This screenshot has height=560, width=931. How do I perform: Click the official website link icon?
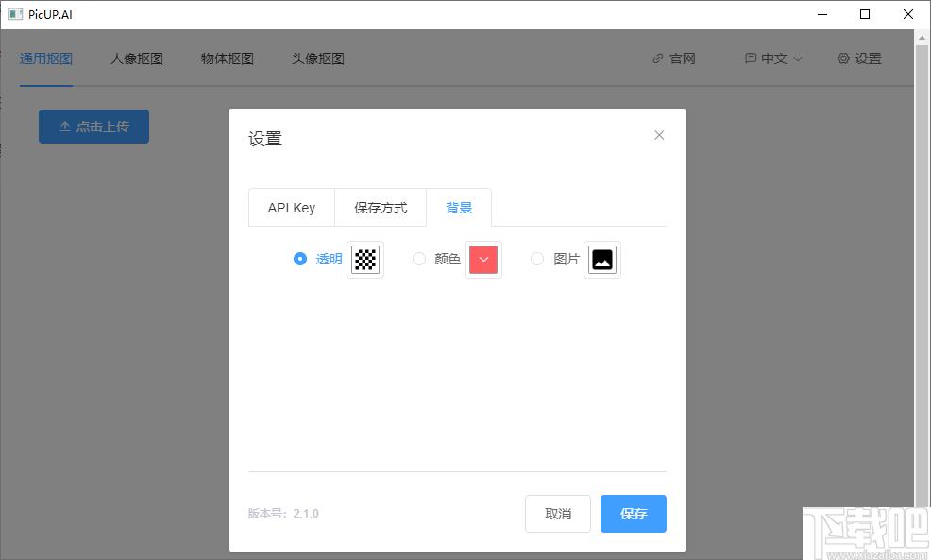click(x=658, y=59)
